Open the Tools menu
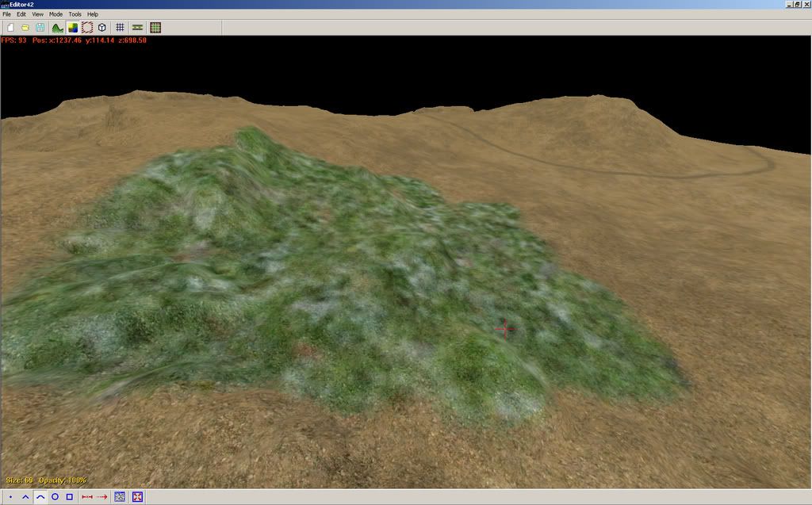This screenshot has width=812, height=505. pos(75,14)
